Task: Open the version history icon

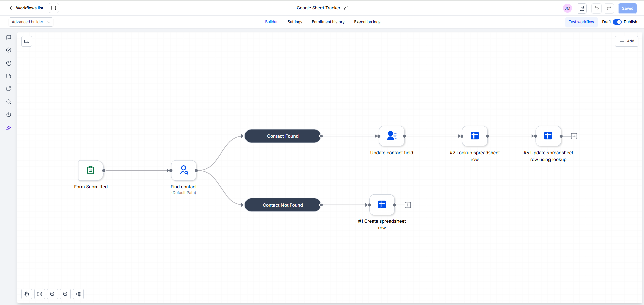Action: (582, 8)
